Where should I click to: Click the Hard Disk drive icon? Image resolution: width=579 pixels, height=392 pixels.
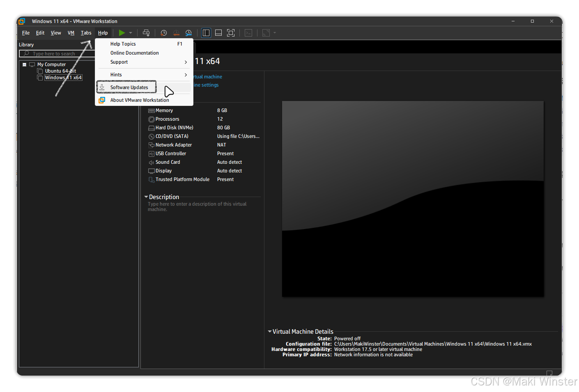point(152,128)
